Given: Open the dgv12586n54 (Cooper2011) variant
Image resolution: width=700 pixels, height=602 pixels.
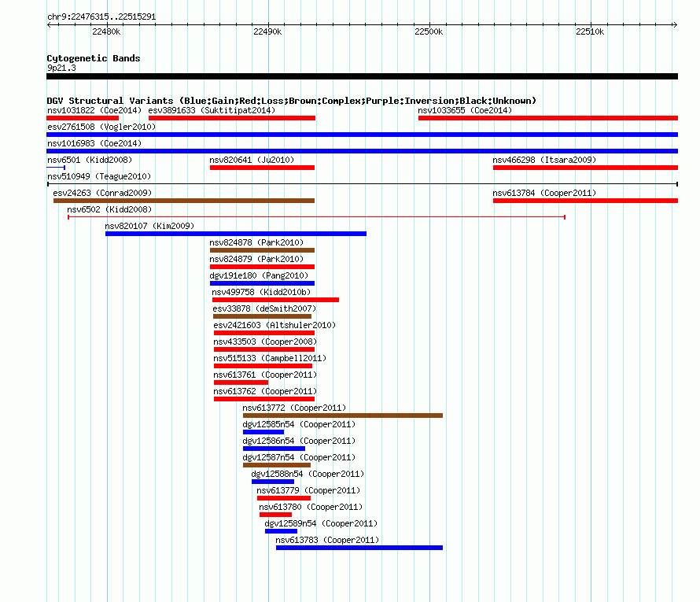Looking at the screenshot, I should 299,441.
